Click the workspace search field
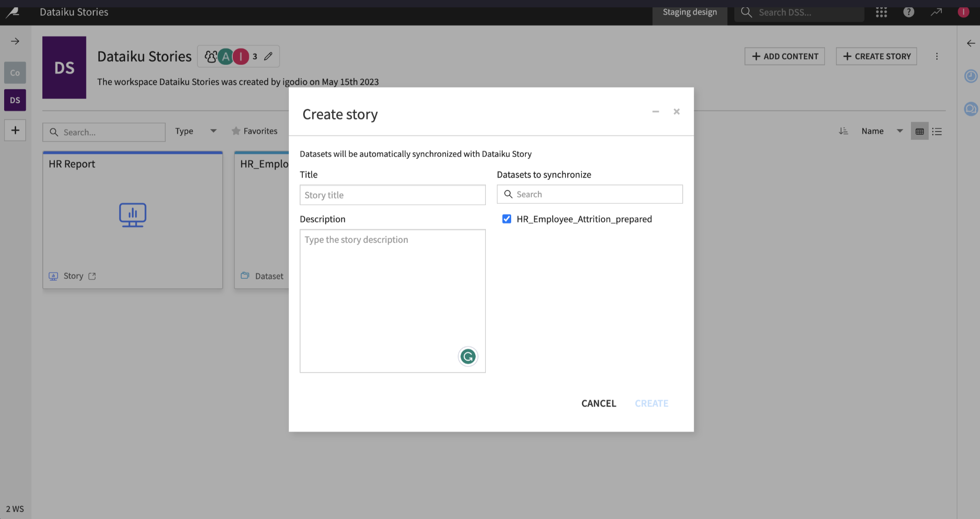This screenshot has width=980, height=519. point(104,132)
